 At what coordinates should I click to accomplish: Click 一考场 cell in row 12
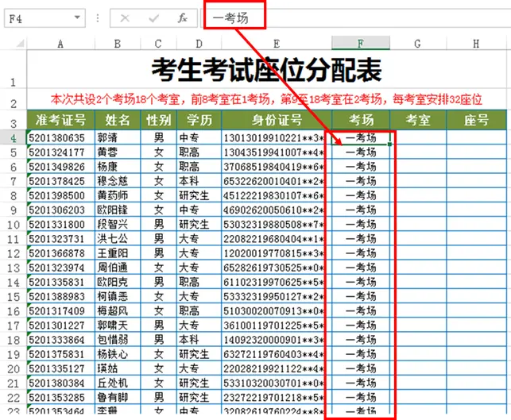361,253
